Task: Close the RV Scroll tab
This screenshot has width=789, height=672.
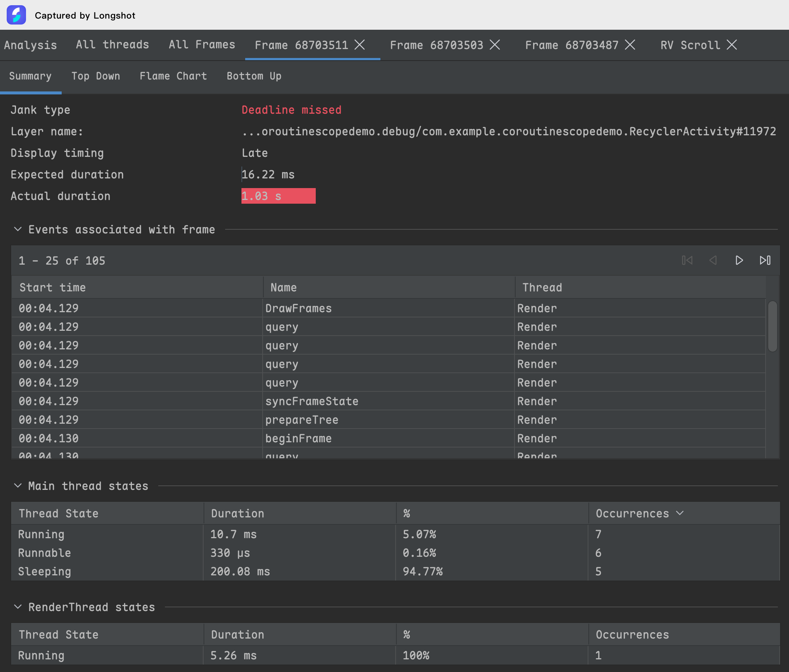Action: pyautogui.click(x=731, y=45)
